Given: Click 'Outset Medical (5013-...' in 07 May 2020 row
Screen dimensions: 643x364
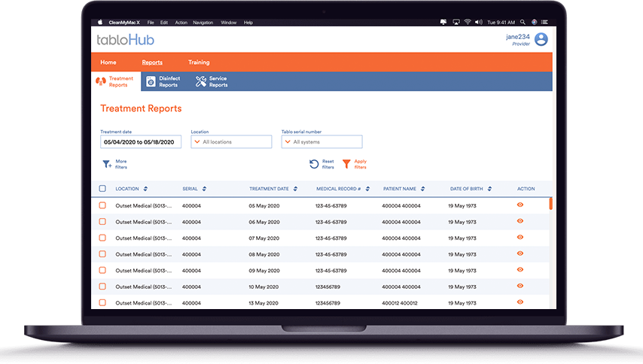Looking at the screenshot, I should 144,238.
